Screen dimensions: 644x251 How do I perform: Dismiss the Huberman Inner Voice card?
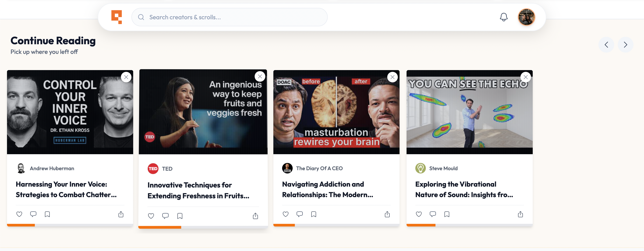126,77
